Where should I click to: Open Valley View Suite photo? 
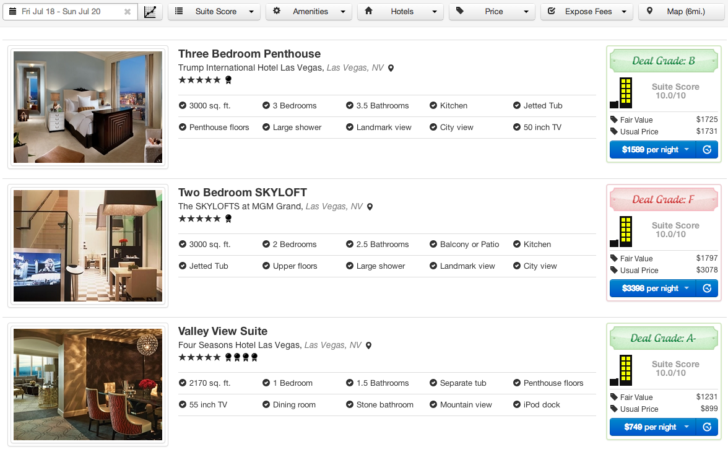[x=88, y=385]
